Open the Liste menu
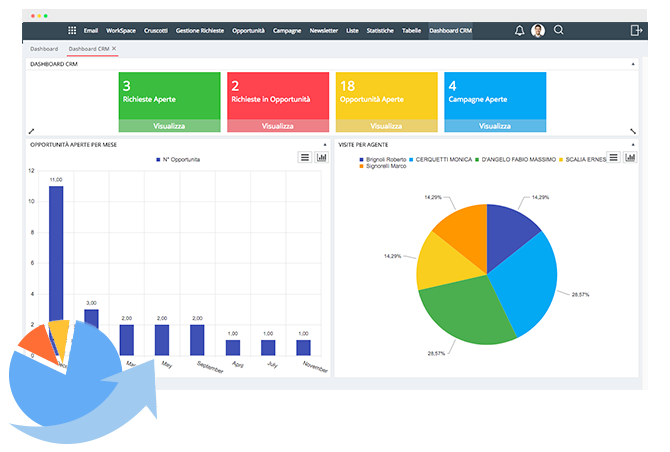Image resolution: width=670 pixels, height=452 pixels. pyautogui.click(x=352, y=30)
